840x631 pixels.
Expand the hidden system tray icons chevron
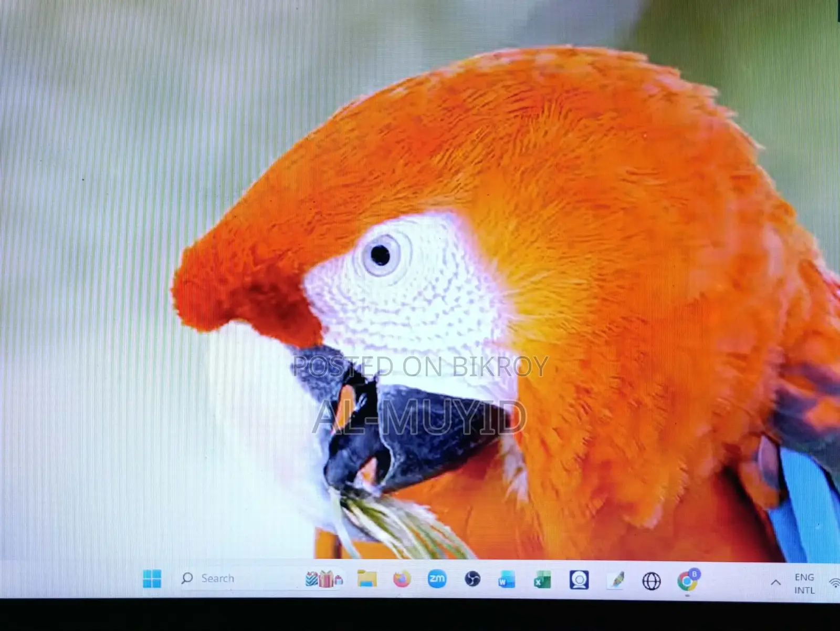point(775,583)
